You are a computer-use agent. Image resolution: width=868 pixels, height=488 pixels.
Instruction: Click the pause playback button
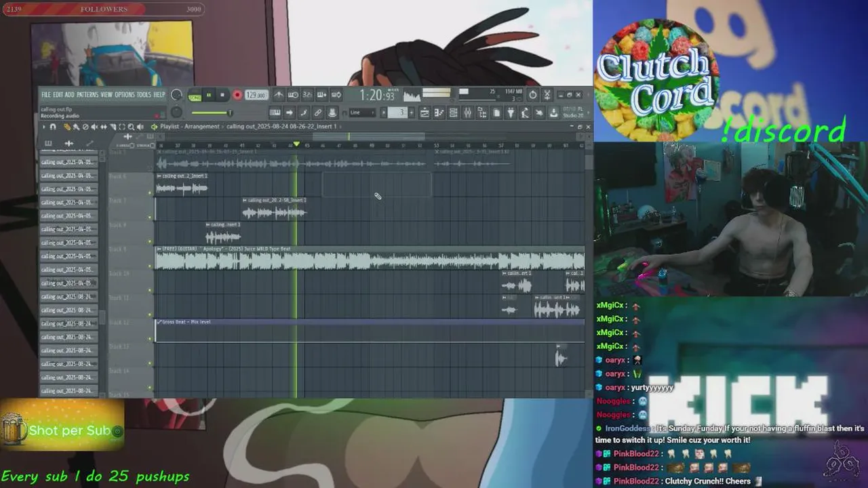point(209,95)
